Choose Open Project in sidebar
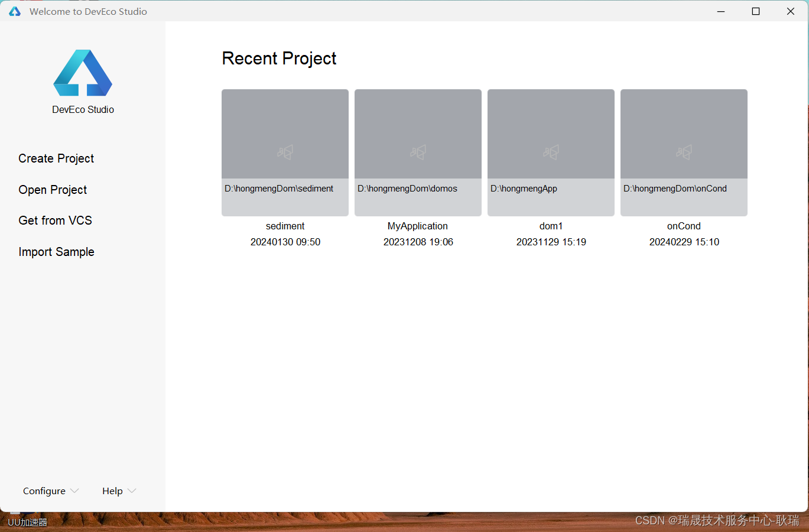 [x=53, y=190]
